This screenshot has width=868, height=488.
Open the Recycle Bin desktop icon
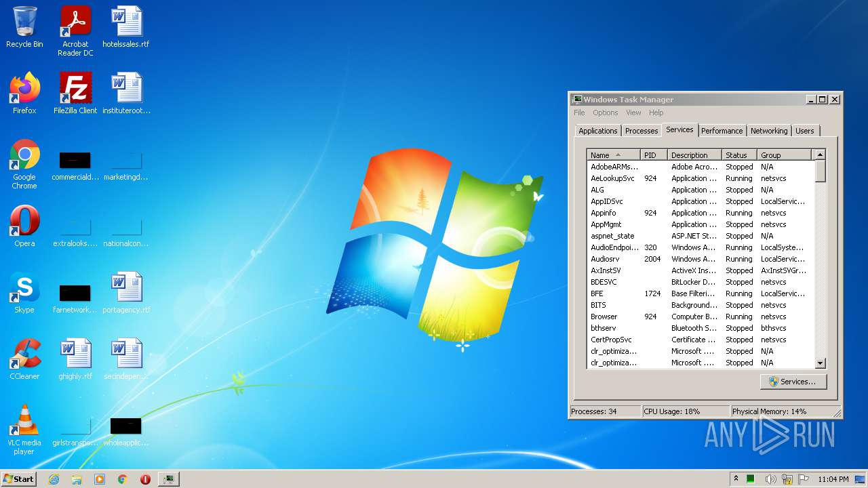coord(24,27)
